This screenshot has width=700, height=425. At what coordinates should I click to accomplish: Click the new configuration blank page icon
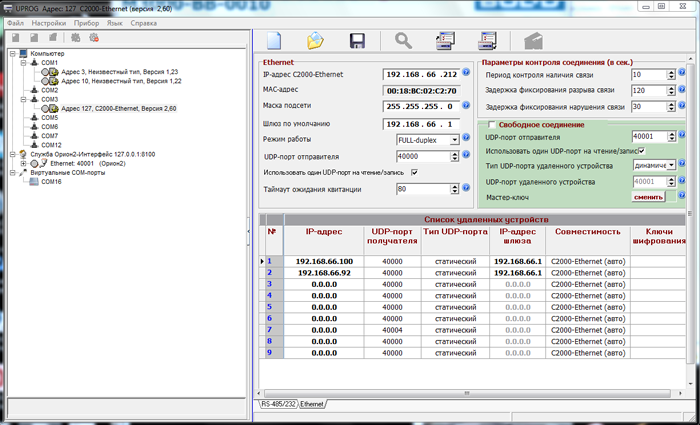pyautogui.click(x=274, y=41)
